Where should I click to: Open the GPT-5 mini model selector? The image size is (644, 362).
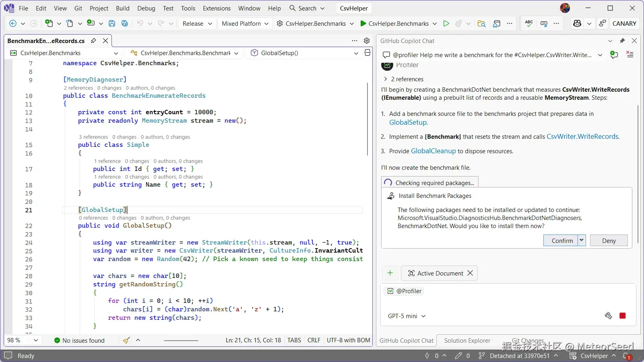(407, 316)
